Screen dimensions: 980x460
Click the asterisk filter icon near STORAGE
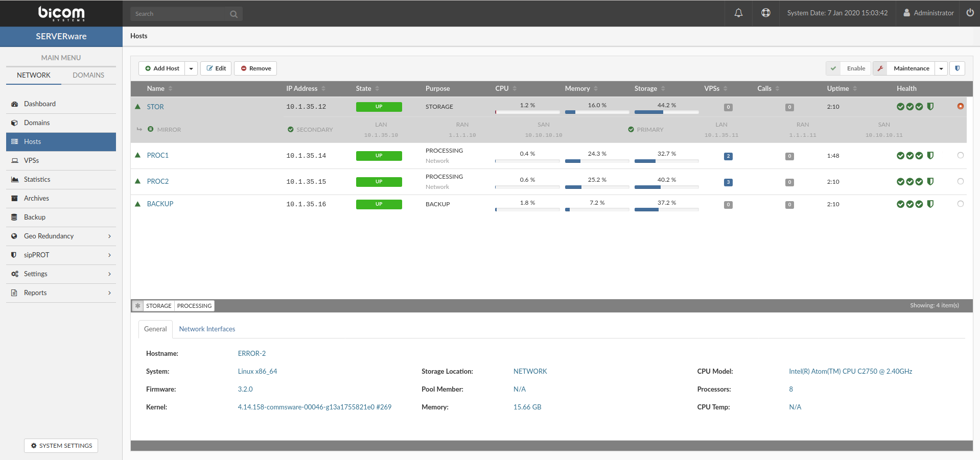click(x=137, y=306)
